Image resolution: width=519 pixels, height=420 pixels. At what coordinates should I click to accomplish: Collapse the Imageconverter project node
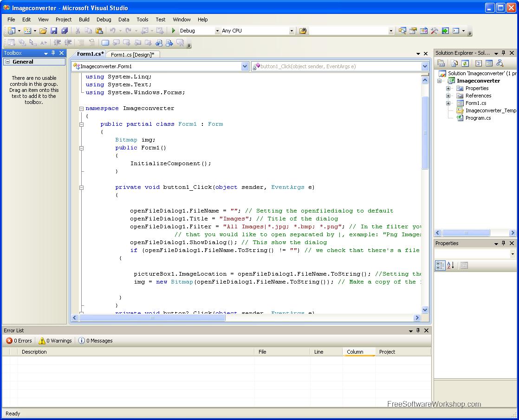[x=439, y=81]
